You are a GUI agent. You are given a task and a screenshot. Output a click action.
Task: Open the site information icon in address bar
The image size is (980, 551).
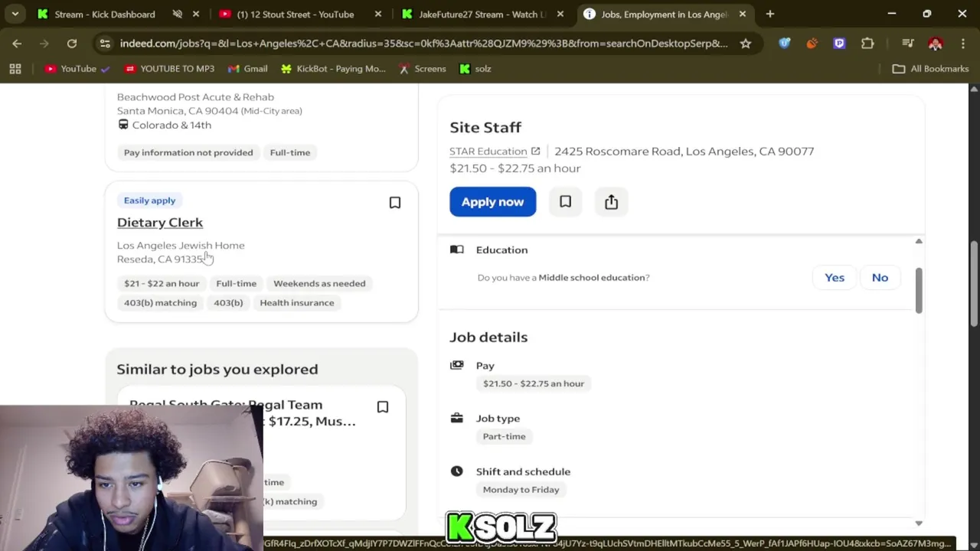105,44
